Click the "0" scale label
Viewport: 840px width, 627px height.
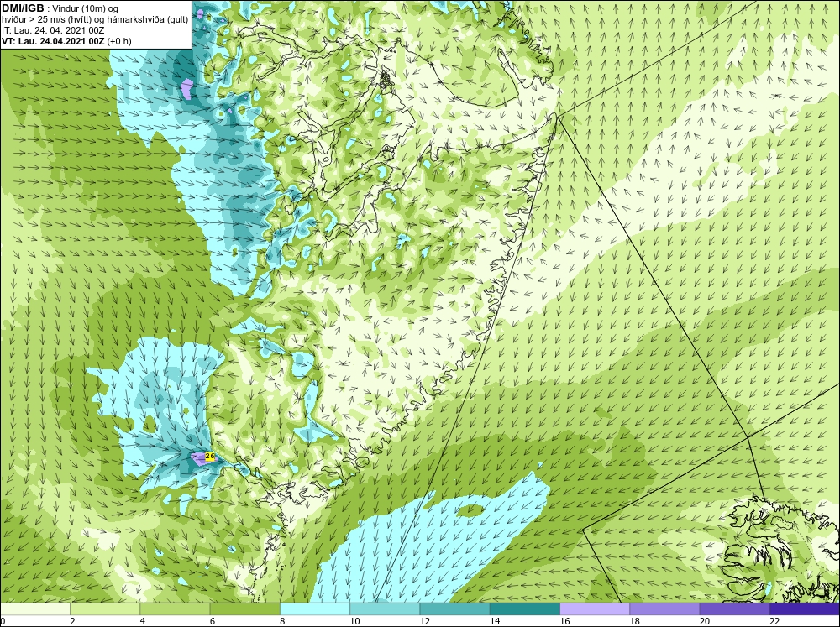[x=3, y=621]
